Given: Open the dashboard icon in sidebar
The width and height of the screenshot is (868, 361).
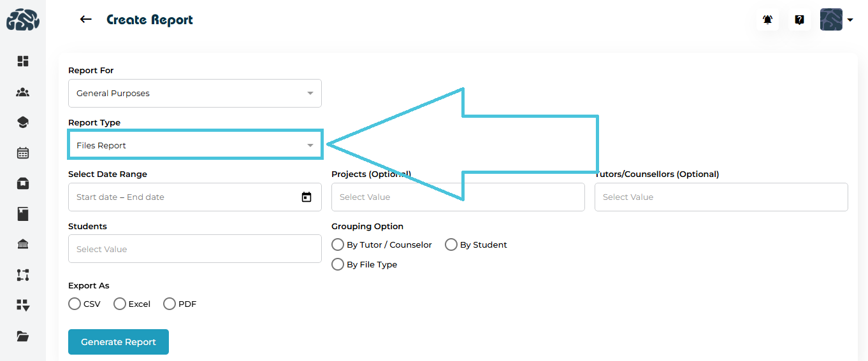Looking at the screenshot, I should click(23, 61).
